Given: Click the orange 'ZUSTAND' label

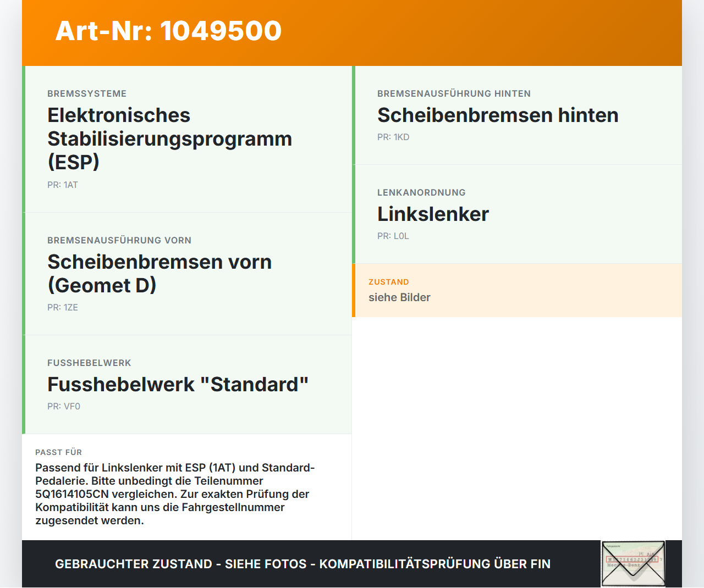Looking at the screenshot, I should coord(389,282).
